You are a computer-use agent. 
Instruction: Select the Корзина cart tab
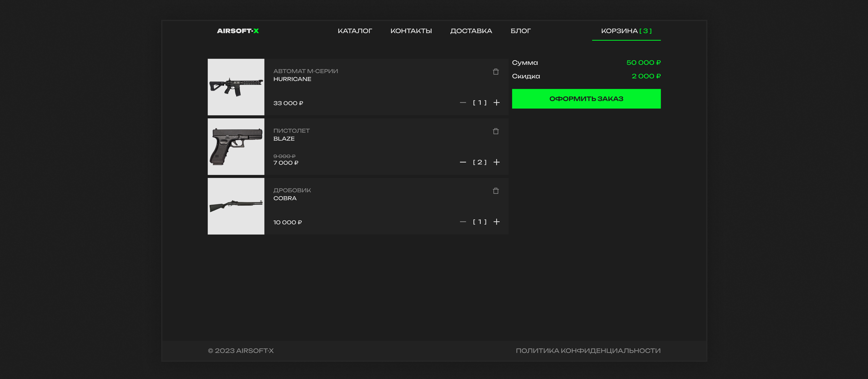click(x=626, y=31)
